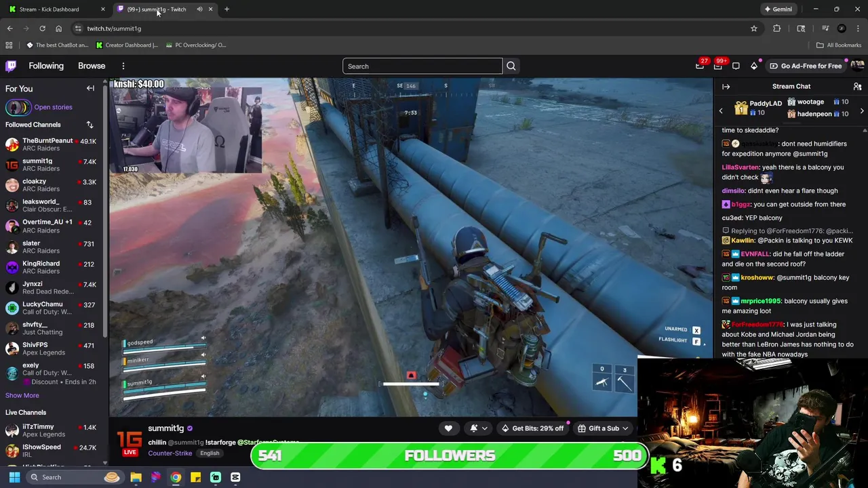Image resolution: width=868 pixels, height=488 pixels.
Task: Open Creator Dashboard bookmark
Action: tap(127, 45)
